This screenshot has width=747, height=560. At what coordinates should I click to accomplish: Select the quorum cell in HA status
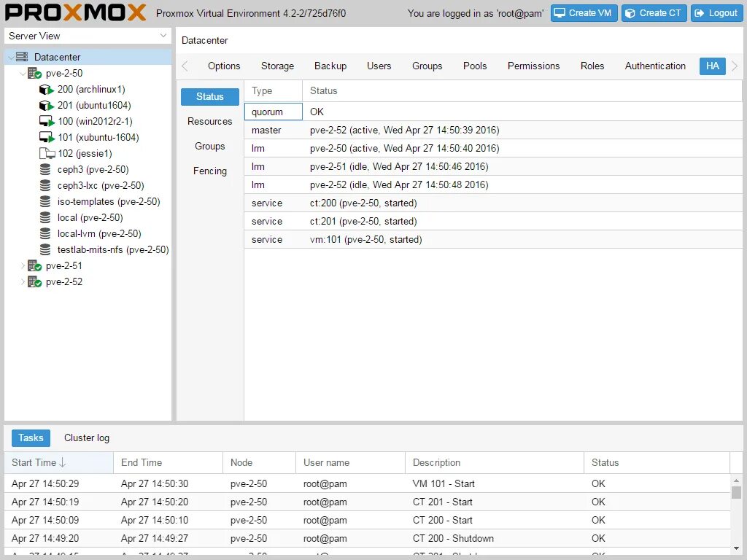click(274, 112)
